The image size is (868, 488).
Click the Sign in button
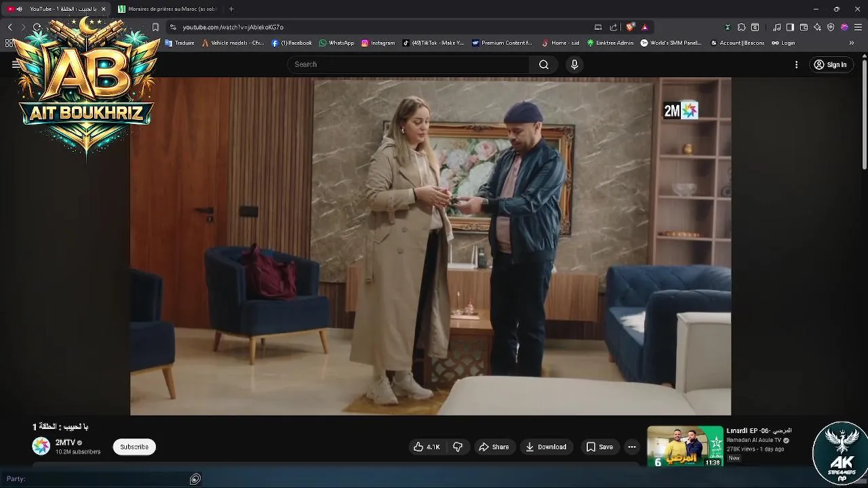pos(831,64)
